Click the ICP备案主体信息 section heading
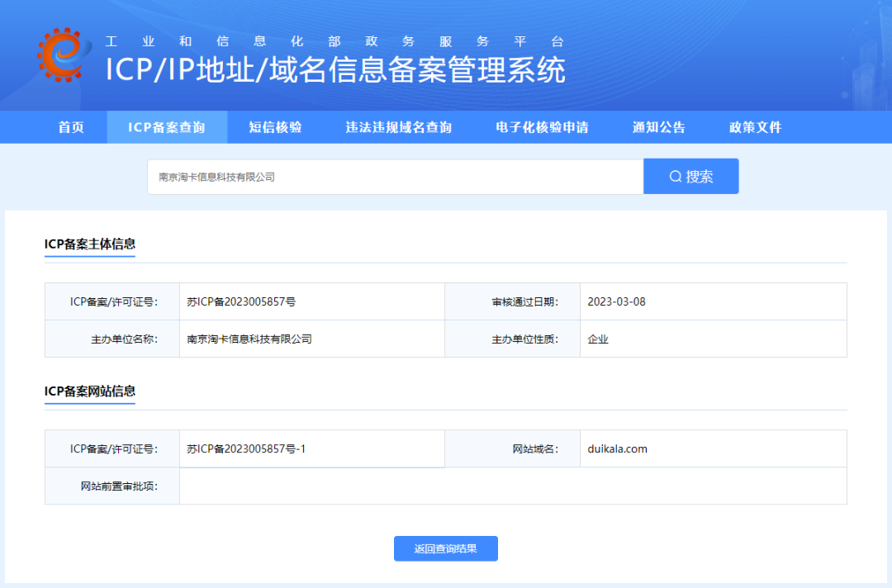The image size is (892, 588). [90, 244]
